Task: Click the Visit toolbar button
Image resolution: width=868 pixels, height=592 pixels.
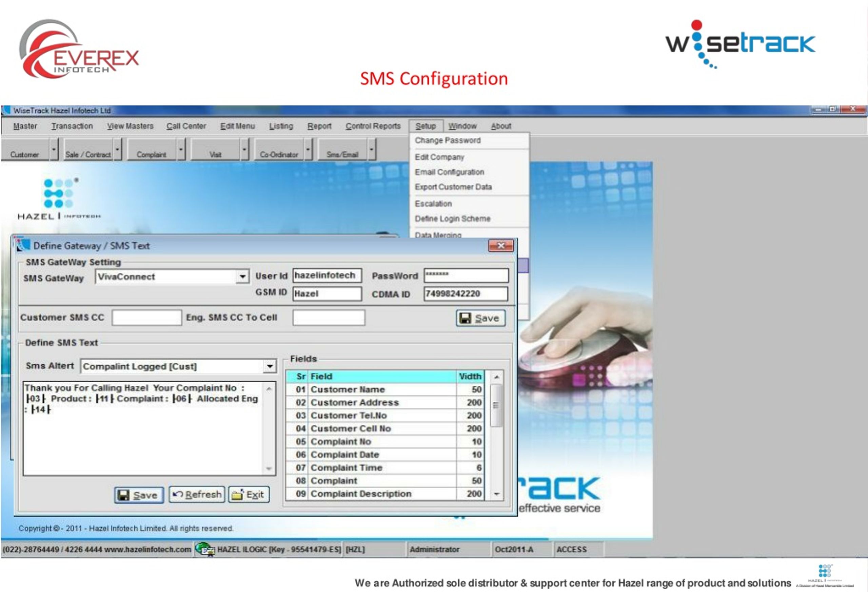Action: (215, 150)
